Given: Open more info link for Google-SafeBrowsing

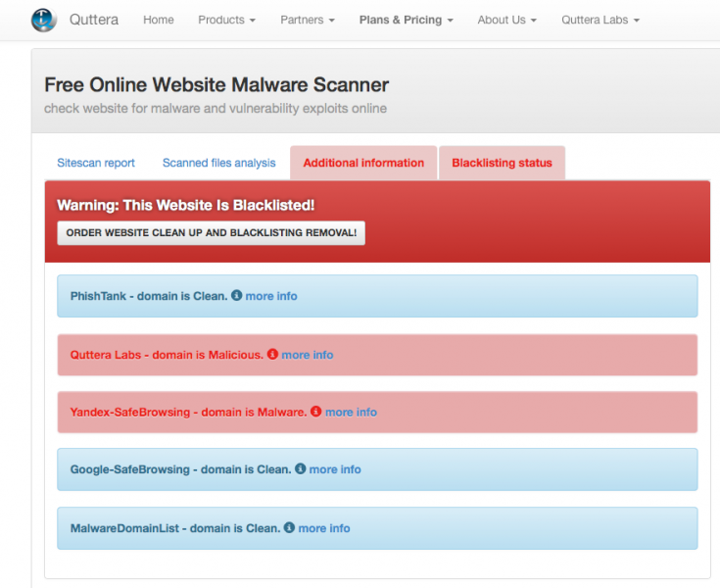Looking at the screenshot, I should [335, 469].
